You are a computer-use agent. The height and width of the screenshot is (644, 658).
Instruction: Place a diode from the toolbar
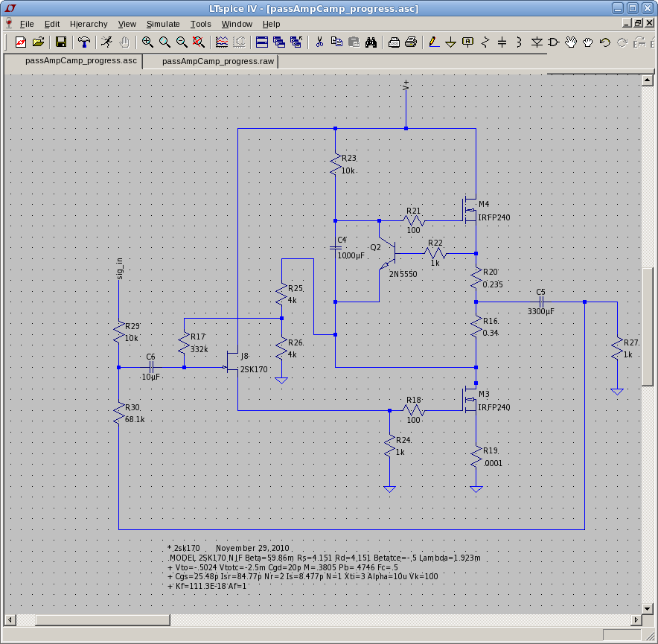tap(537, 42)
